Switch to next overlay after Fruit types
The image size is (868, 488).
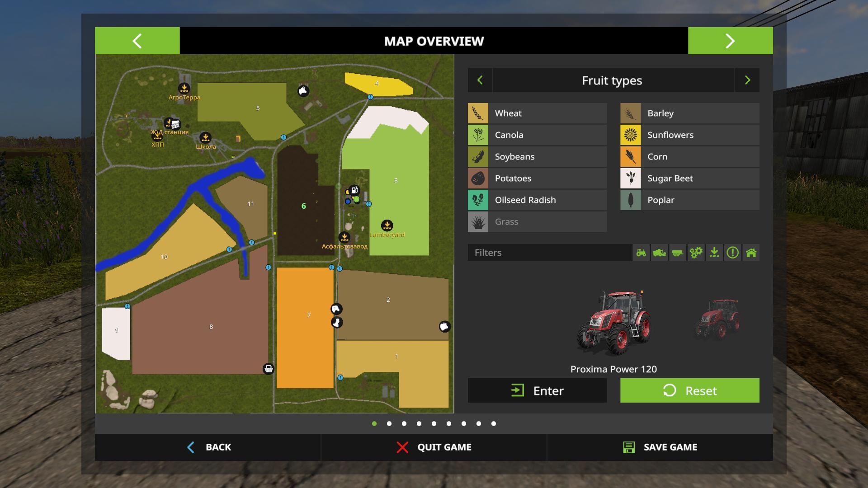tap(747, 80)
